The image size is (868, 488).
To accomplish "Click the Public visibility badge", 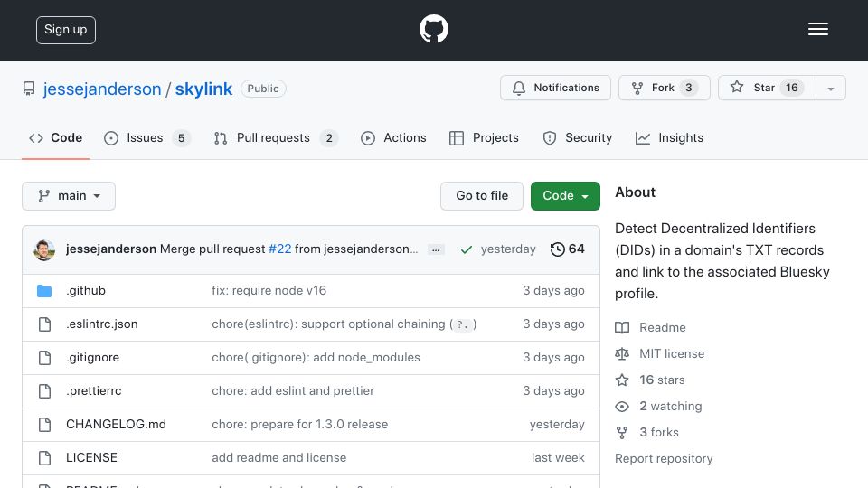I will pos(263,89).
